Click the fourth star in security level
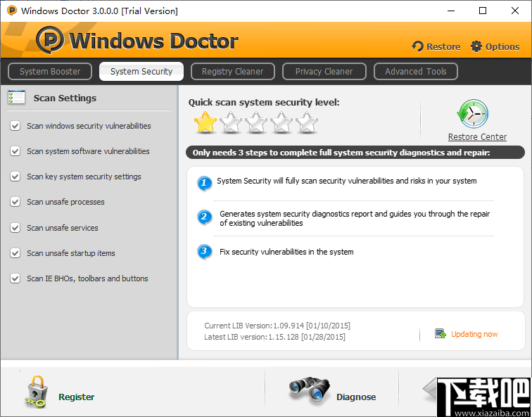 point(281,122)
